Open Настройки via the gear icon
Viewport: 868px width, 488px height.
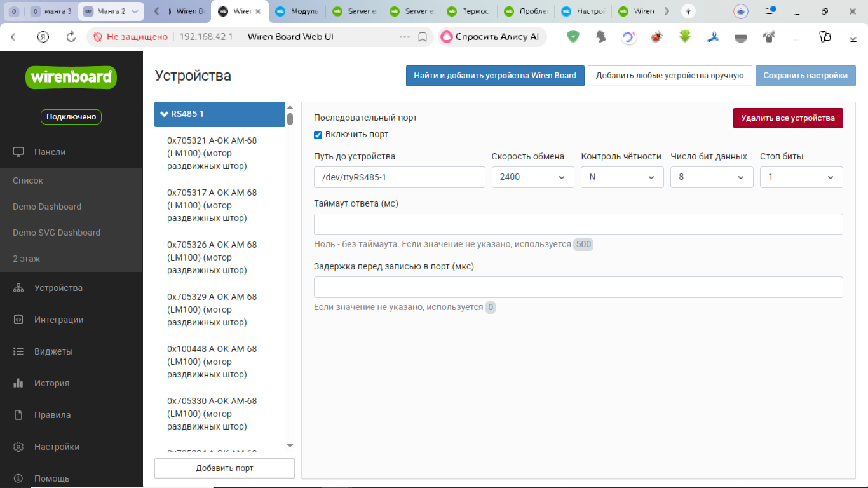click(18, 447)
